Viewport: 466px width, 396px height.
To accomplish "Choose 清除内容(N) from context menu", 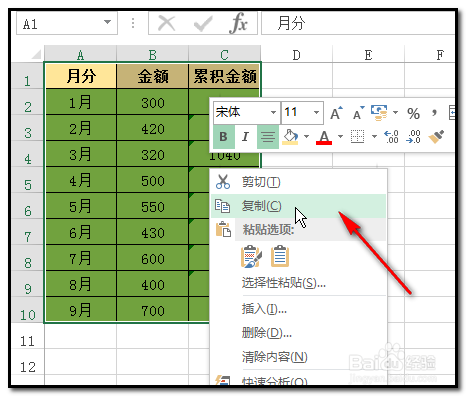I will click(x=298, y=357).
